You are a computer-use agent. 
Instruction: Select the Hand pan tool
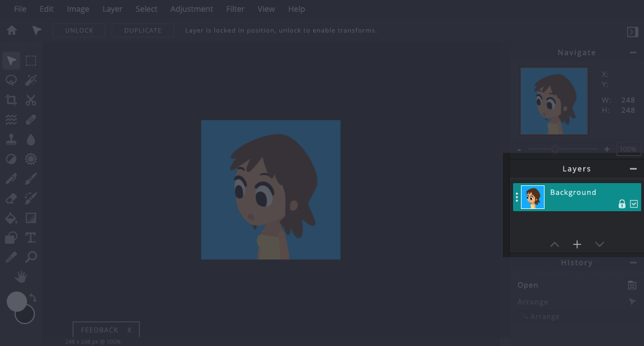pos(21,277)
